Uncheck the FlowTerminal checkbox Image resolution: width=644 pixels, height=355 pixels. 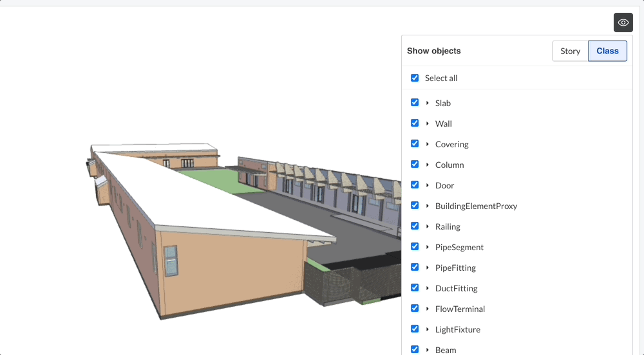click(415, 308)
